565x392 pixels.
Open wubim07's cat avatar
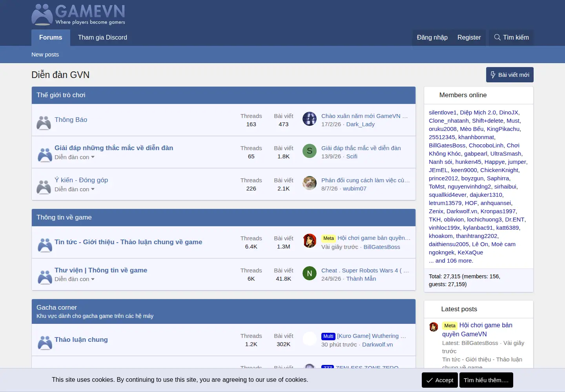[x=310, y=183]
